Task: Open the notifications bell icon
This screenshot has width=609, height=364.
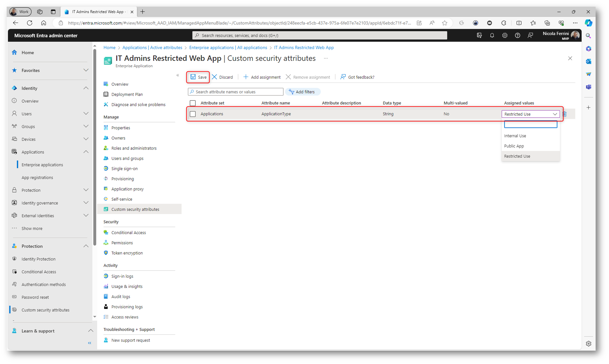Action: [x=492, y=35]
